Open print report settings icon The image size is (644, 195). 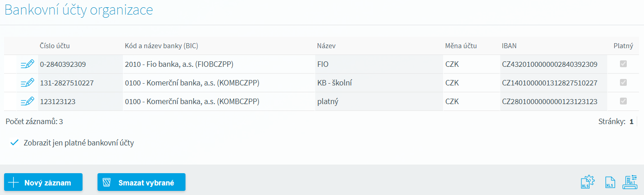coord(630,182)
